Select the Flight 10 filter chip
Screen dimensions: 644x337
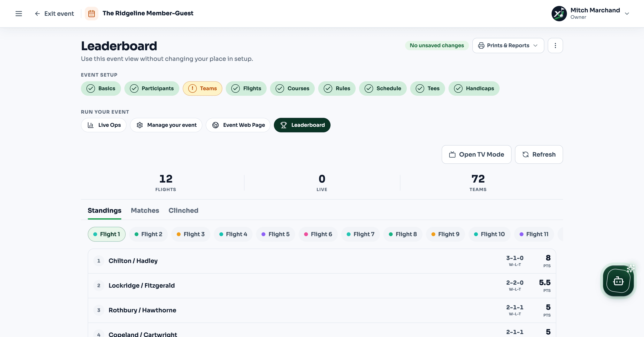pos(489,234)
